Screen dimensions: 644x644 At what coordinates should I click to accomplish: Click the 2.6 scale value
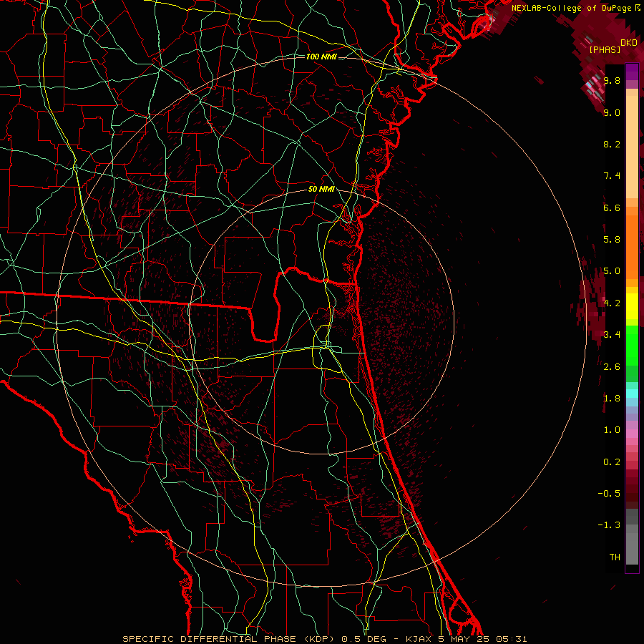pos(612,367)
